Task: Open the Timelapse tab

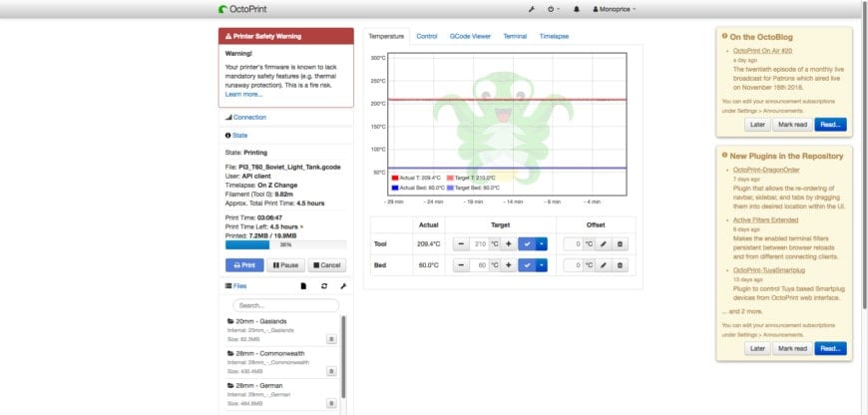Action: tap(554, 36)
